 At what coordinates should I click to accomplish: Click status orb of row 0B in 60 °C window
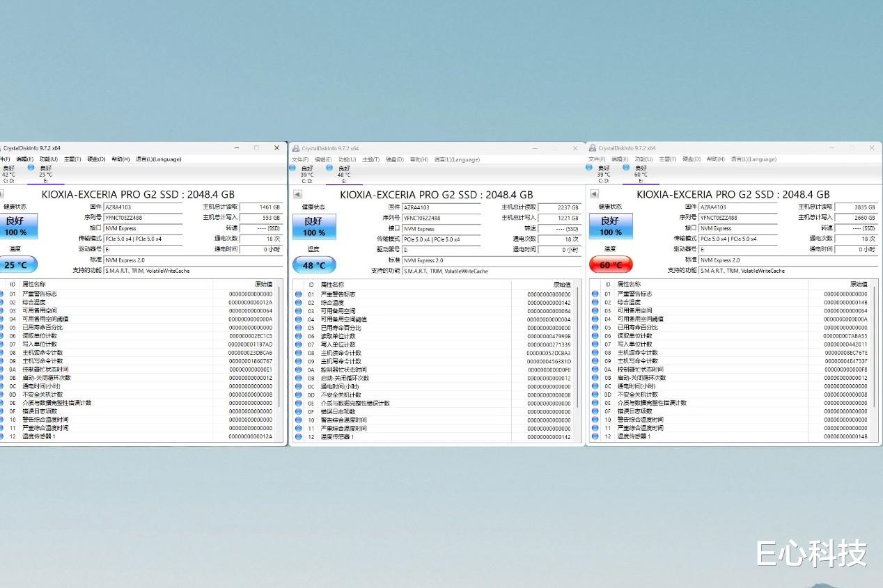[x=595, y=377]
